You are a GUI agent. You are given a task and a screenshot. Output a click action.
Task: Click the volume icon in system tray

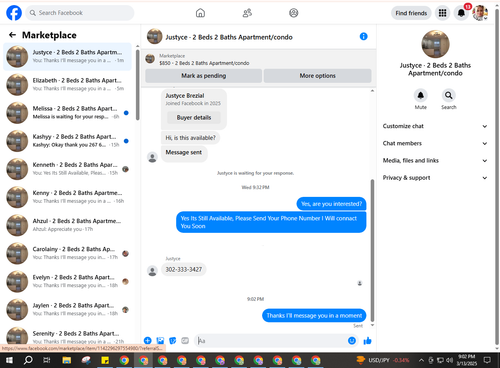(449, 360)
